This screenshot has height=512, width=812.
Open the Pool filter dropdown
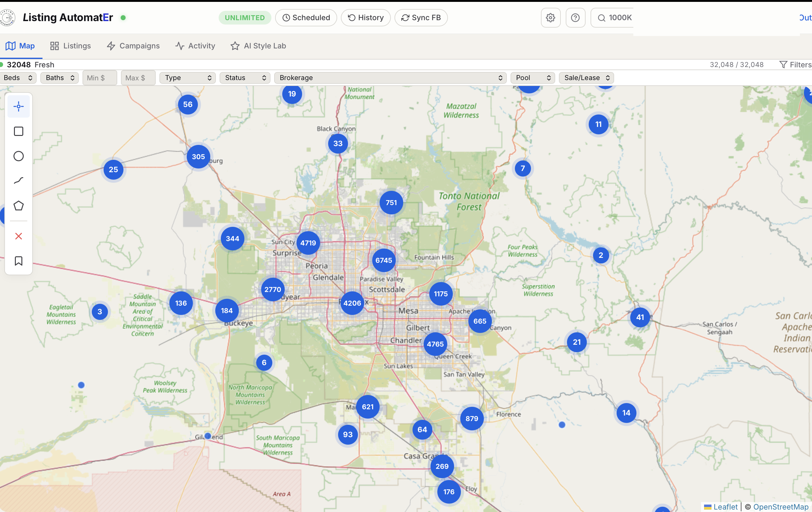[533, 78]
